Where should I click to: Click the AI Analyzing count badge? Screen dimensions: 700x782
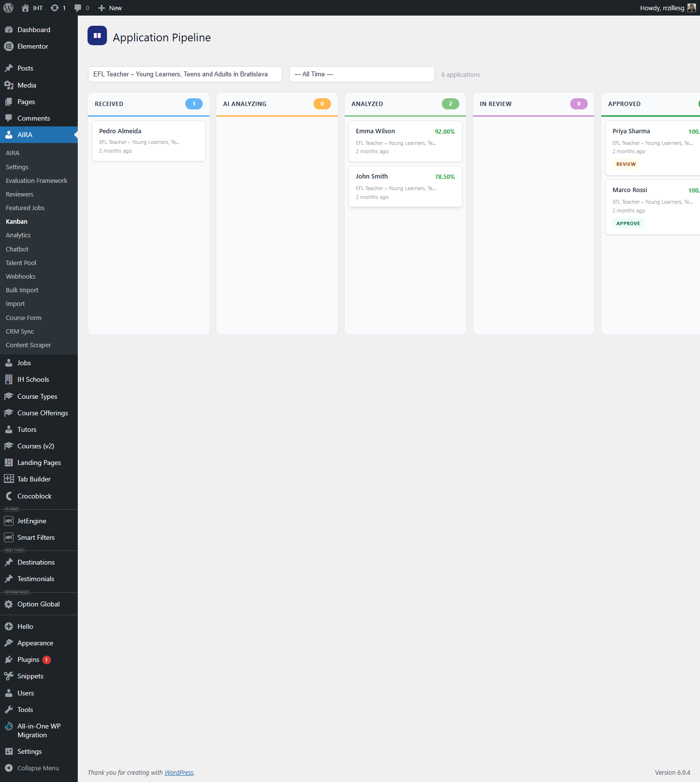pos(322,104)
